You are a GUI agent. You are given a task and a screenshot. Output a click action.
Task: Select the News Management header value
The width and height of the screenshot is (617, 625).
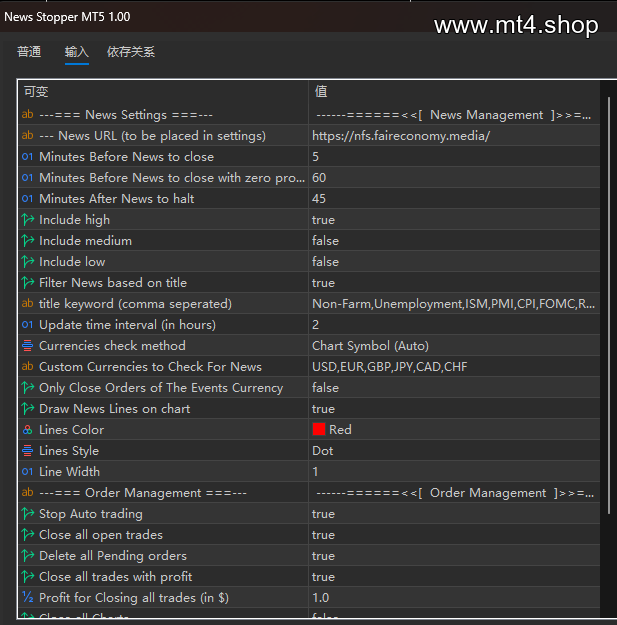tap(454, 115)
